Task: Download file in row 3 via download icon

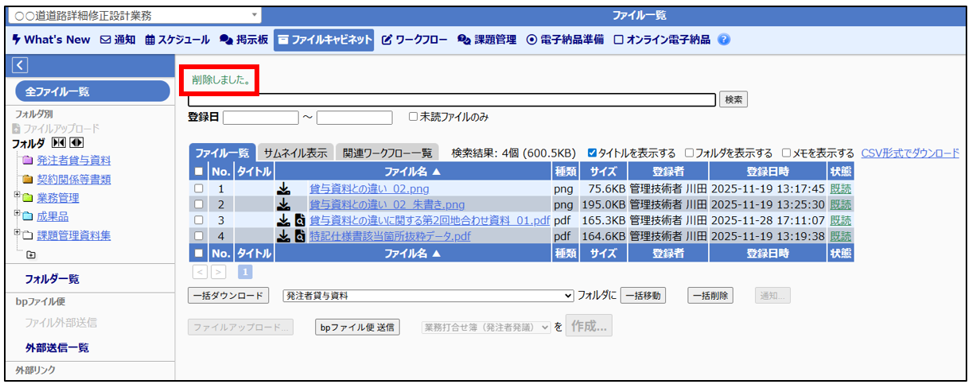Action: [x=283, y=220]
